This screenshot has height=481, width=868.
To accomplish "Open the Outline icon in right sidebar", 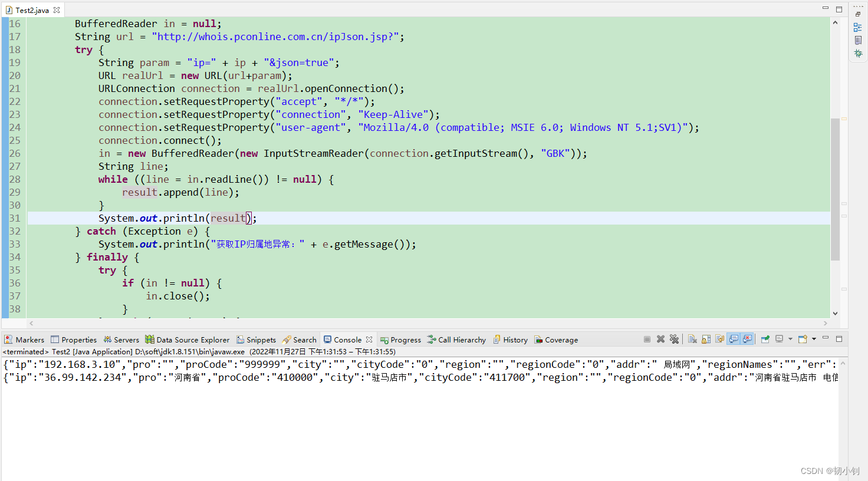I will click(858, 27).
